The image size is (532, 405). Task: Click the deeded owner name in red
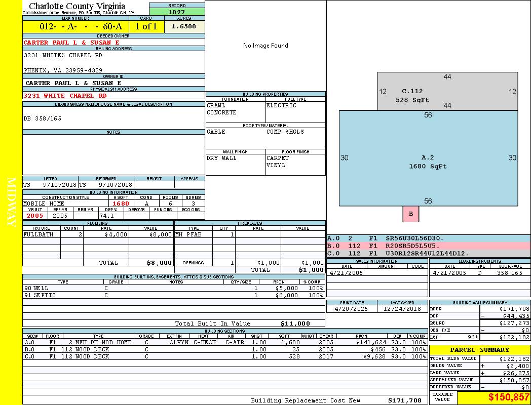[71, 43]
